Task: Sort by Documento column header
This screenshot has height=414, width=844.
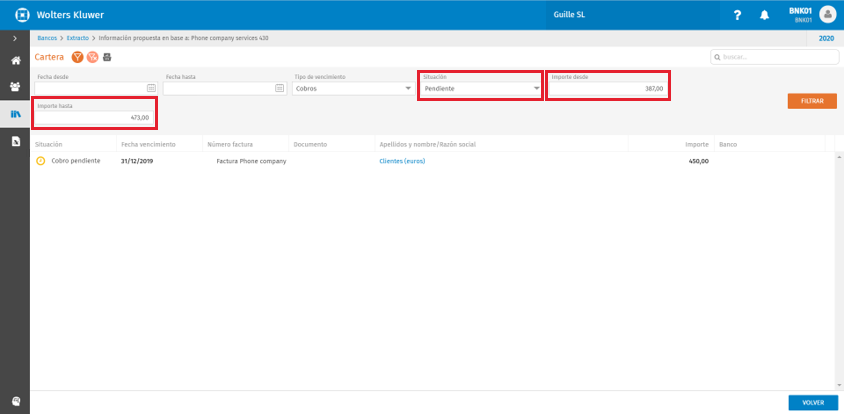Action: click(310, 144)
